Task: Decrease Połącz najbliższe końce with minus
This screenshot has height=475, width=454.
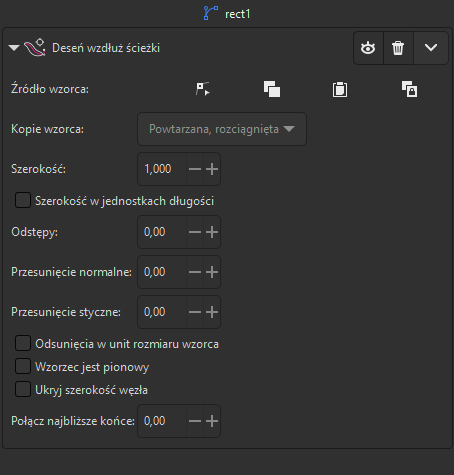Action: pos(195,421)
